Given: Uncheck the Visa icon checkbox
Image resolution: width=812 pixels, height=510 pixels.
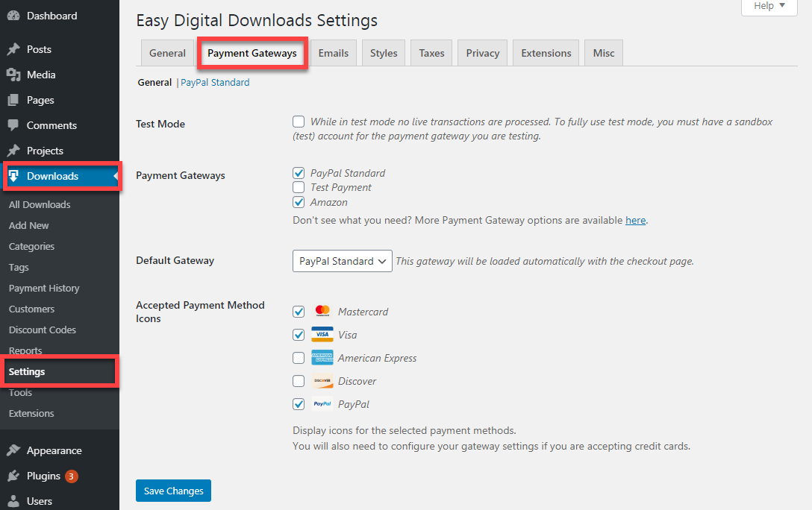Looking at the screenshot, I should tap(299, 335).
